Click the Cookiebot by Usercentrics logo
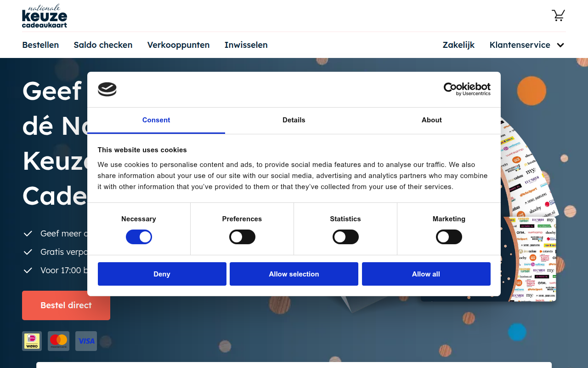The height and width of the screenshot is (368, 588). click(x=467, y=89)
